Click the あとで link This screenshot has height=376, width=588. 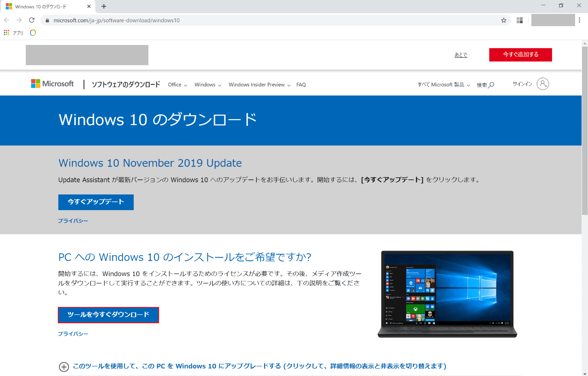pyautogui.click(x=461, y=55)
